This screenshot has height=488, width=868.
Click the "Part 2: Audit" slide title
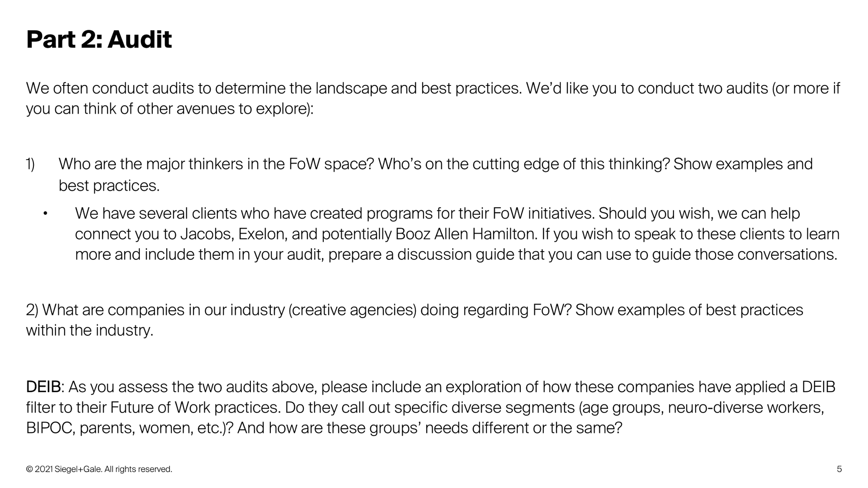click(99, 39)
